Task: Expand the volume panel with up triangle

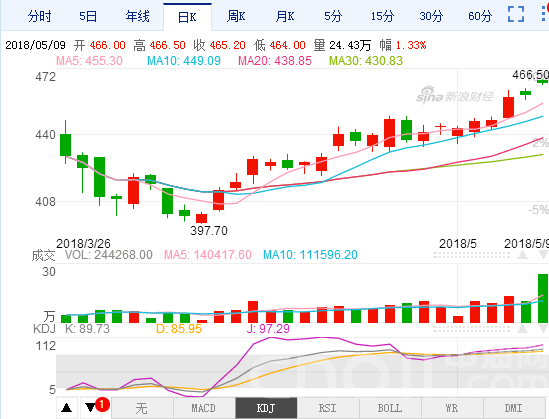Action: [x=522, y=254]
